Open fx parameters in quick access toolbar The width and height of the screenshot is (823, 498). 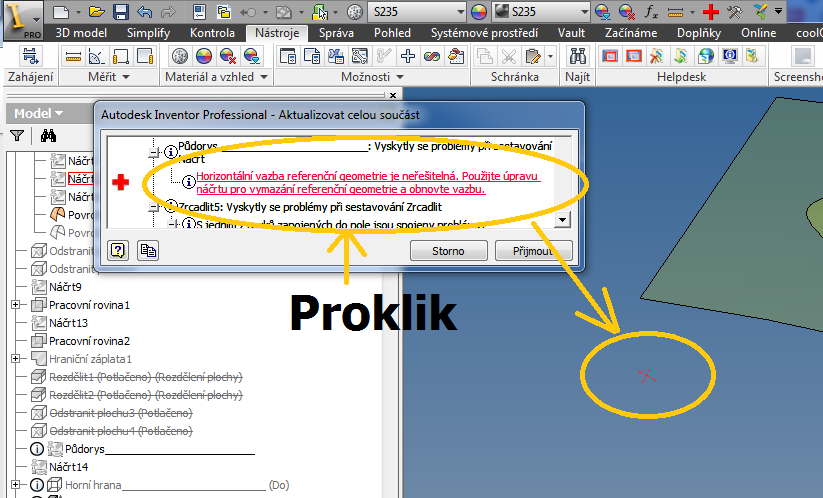[651, 12]
